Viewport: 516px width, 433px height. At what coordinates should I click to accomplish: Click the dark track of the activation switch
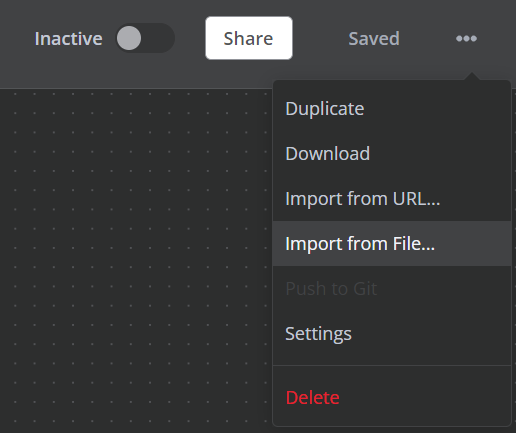click(158, 38)
